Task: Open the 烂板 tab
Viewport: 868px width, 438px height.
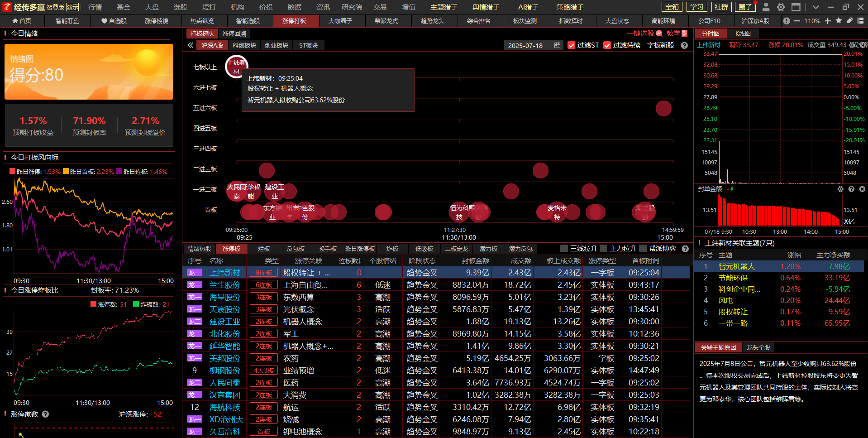Action: [x=264, y=249]
